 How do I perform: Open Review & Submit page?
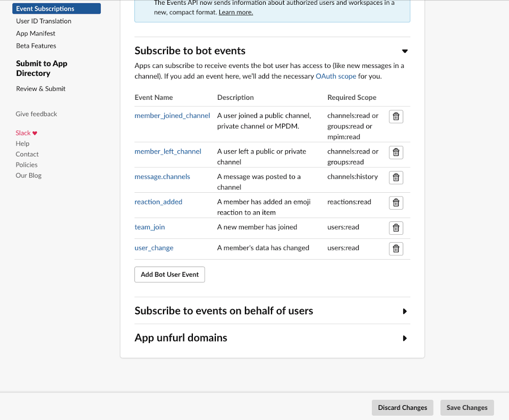coord(40,89)
